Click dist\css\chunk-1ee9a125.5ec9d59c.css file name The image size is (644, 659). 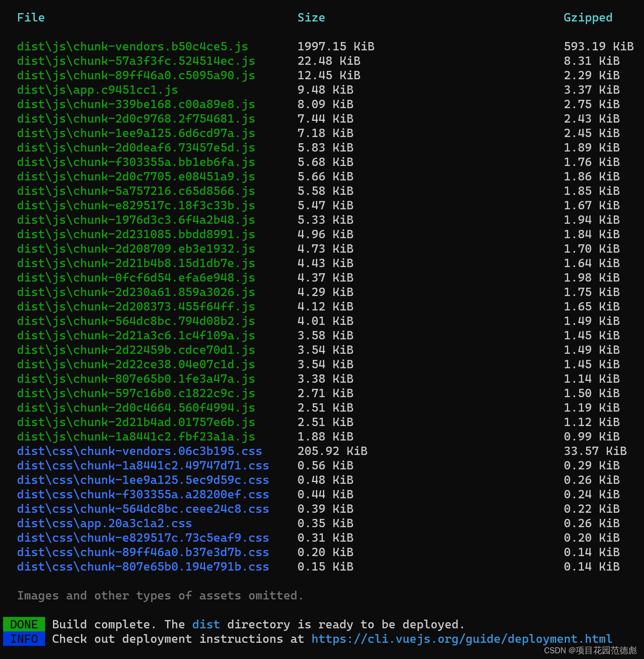(143, 480)
